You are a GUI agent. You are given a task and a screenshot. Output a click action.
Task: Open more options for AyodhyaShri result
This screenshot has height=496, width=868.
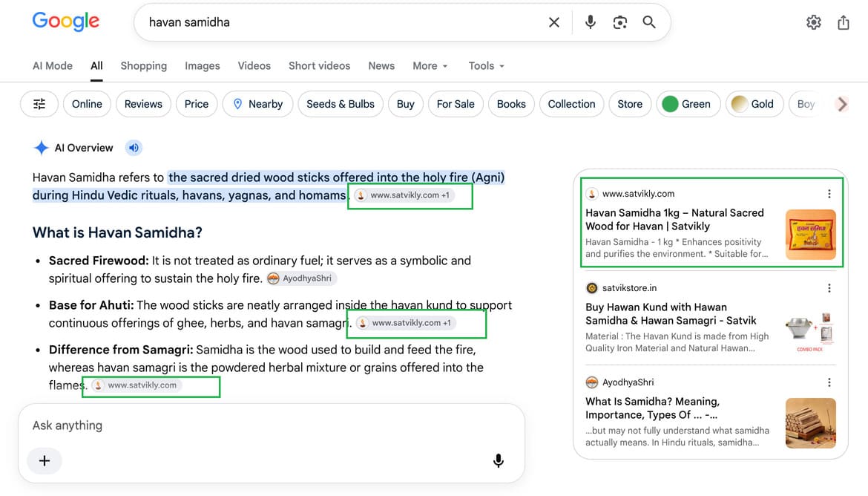pos(829,382)
